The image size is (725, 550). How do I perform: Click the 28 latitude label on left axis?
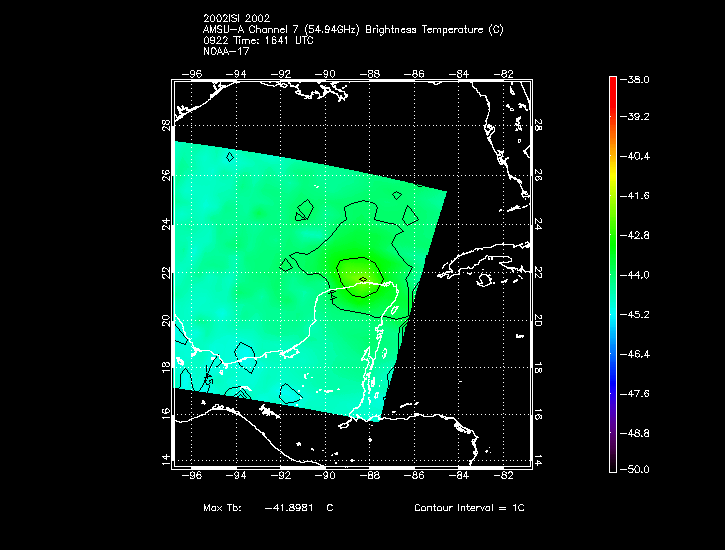coord(166,125)
